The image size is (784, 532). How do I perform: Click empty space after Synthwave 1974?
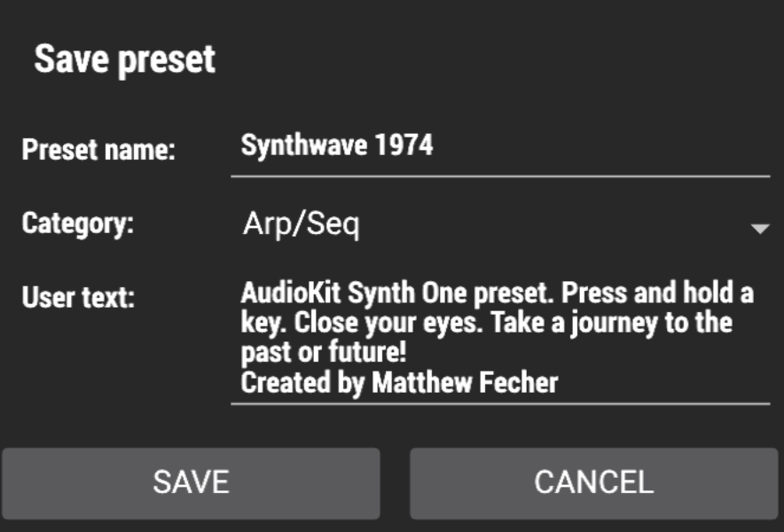point(603,146)
